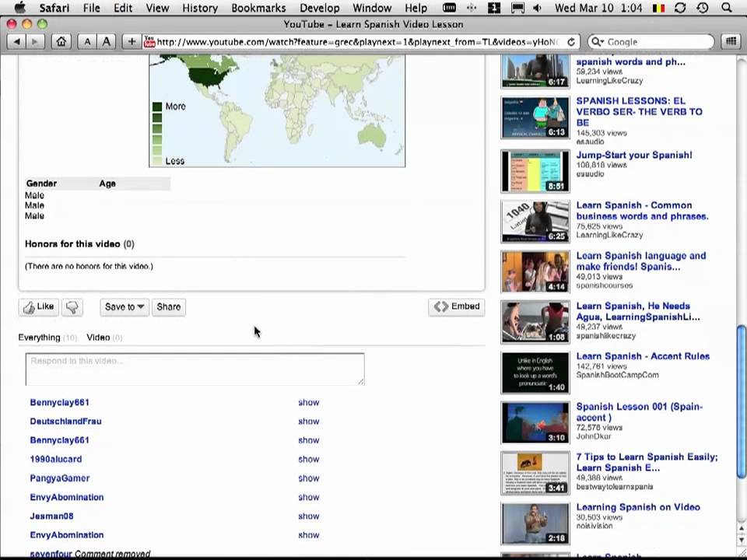
Task: Go back with Safari's back arrow
Action: pos(16,42)
